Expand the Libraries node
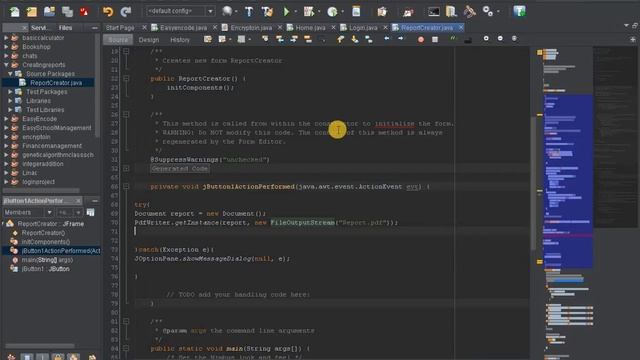The width and height of the screenshot is (640, 360). pos(10,101)
